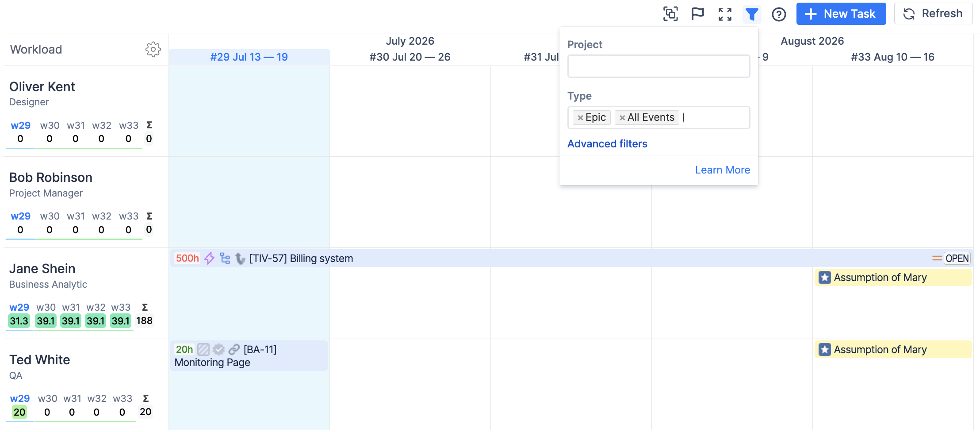
Task: Click star icon on Ted's Assumption of Mary
Action: tap(825, 350)
